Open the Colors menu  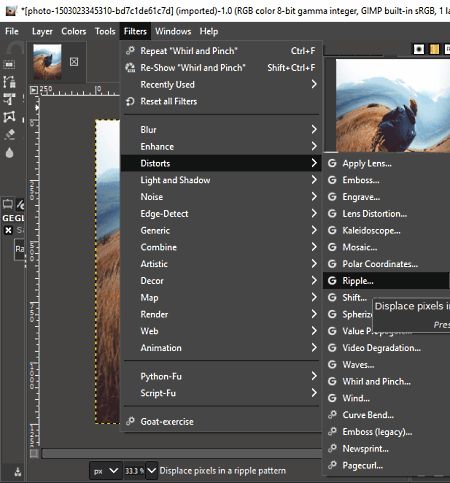click(x=74, y=31)
